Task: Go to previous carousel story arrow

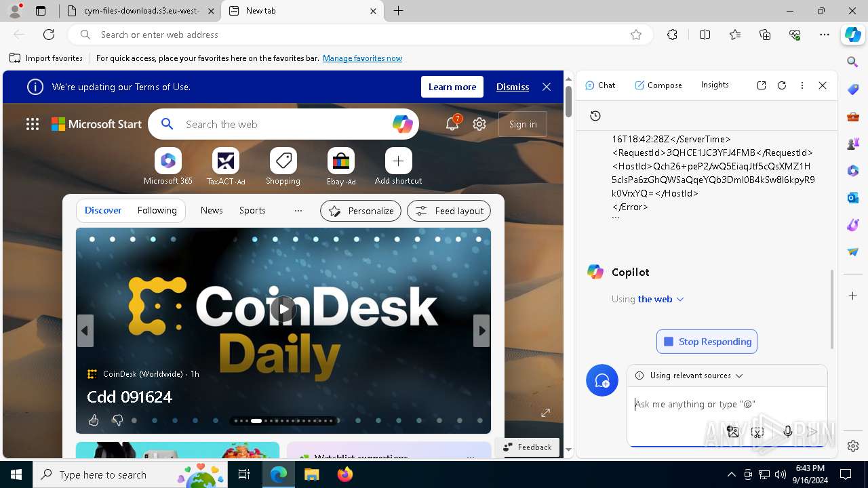Action: coord(85,331)
